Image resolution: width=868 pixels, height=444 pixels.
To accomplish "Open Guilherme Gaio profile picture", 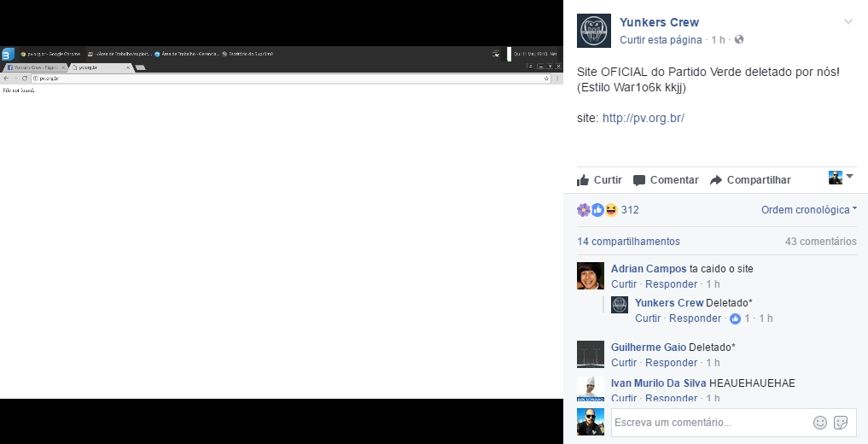I will (591, 354).
